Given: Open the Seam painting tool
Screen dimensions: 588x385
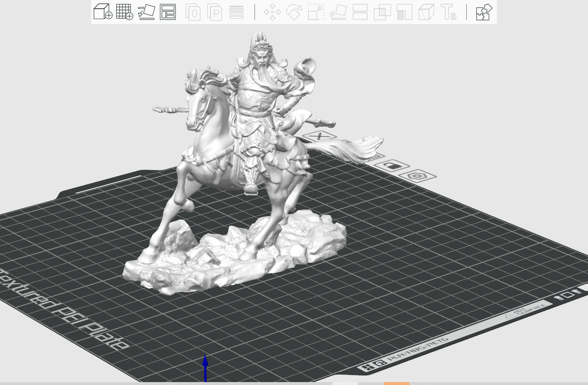Looking at the screenshot, I should pos(426,12).
